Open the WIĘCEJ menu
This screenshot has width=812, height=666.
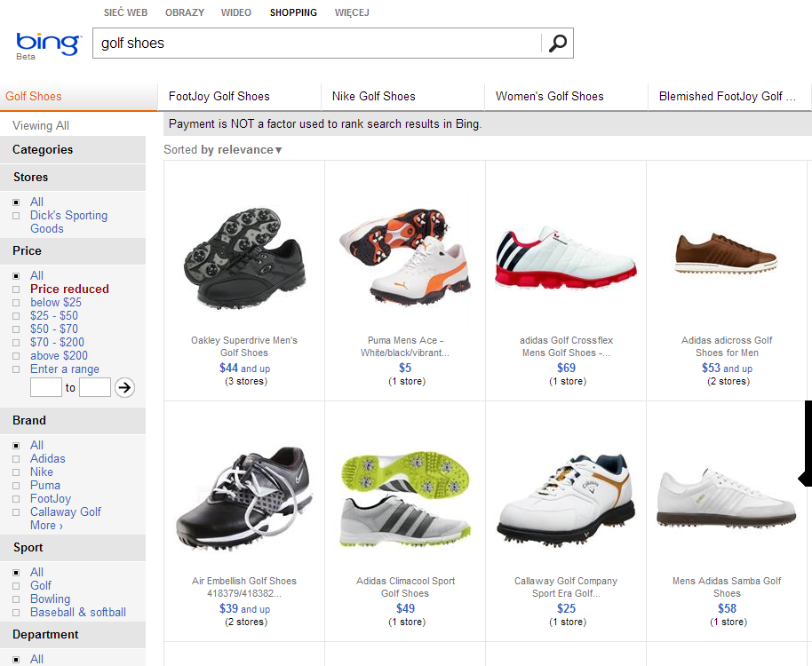coord(352,12)
